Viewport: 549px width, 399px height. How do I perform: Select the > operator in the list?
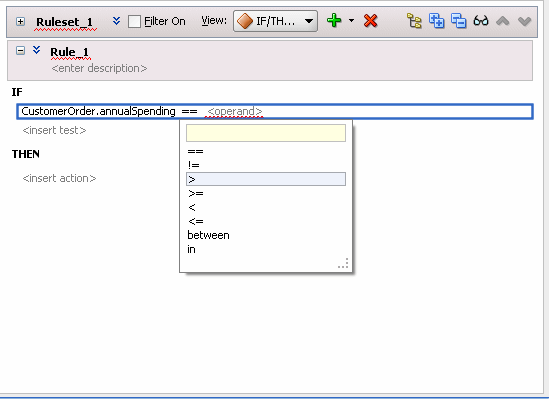[266, 179]
